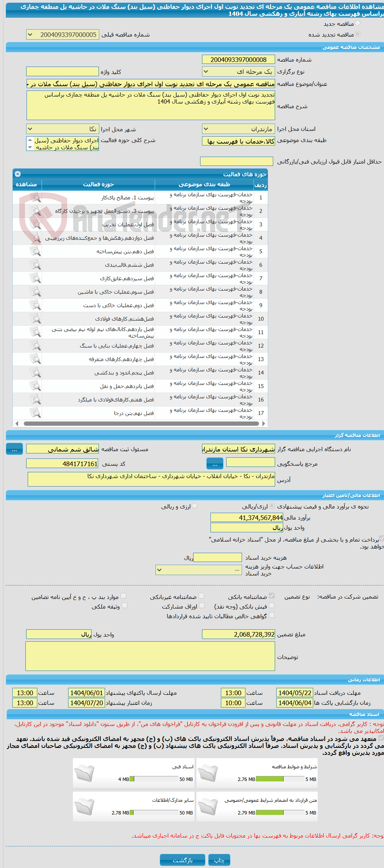384x868 pixels.
Task: Click the متن قرارداد size progress bar
Action: [x=280, y=813]
